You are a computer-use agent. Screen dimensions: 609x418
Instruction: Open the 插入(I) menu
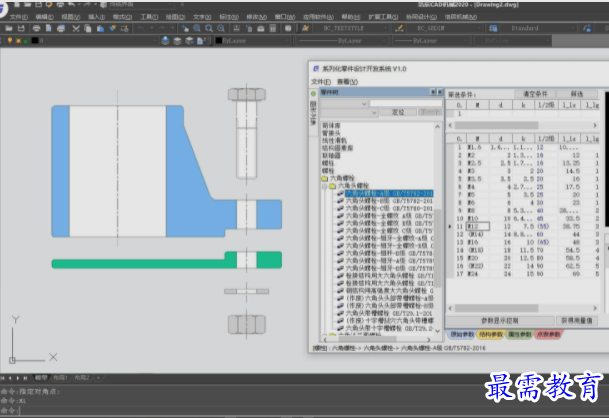point(96,17)
